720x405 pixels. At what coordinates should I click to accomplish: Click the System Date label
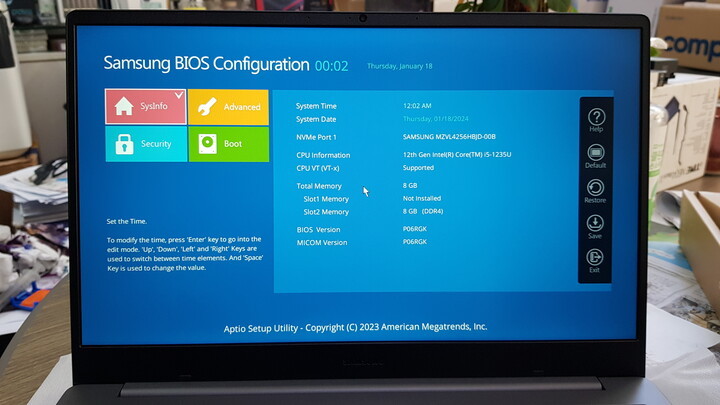coord(316,119)
